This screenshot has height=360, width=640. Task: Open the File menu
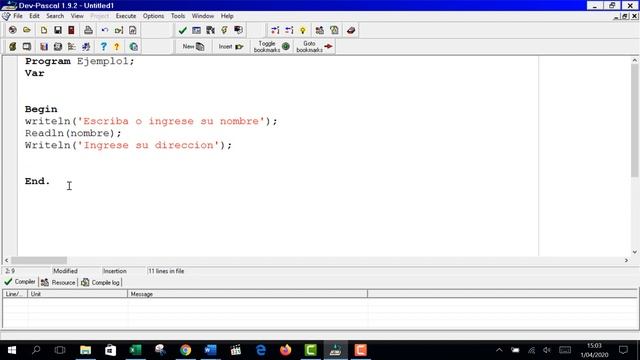(18, 16)
